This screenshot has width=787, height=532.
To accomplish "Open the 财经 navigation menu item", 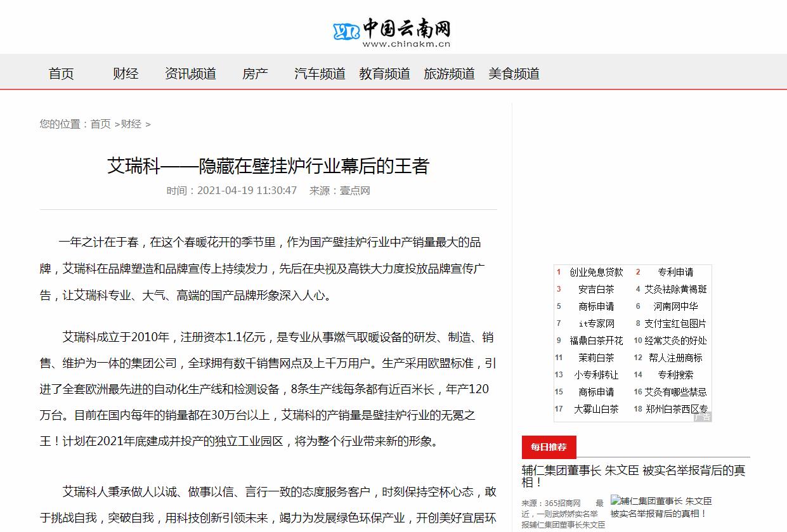I will [x=126, y=74].
